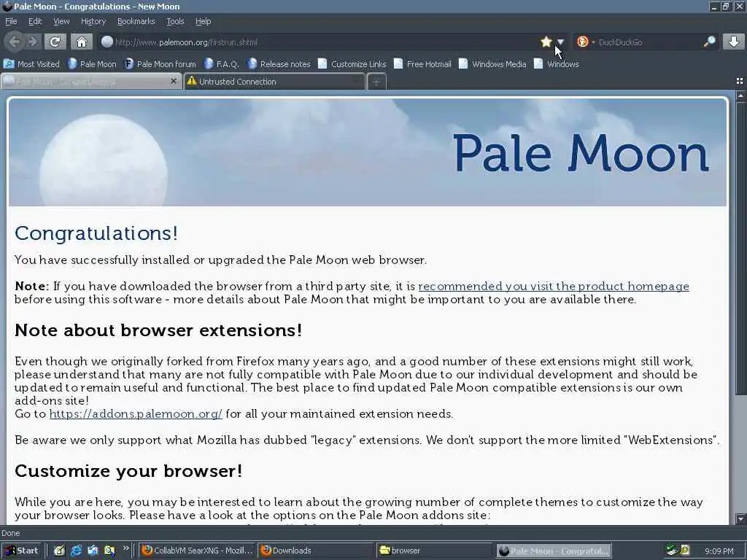This screenshot has height=560, width=747.
Task: Open the Pale Moon bookmark
Action: [x=93, y=64]
